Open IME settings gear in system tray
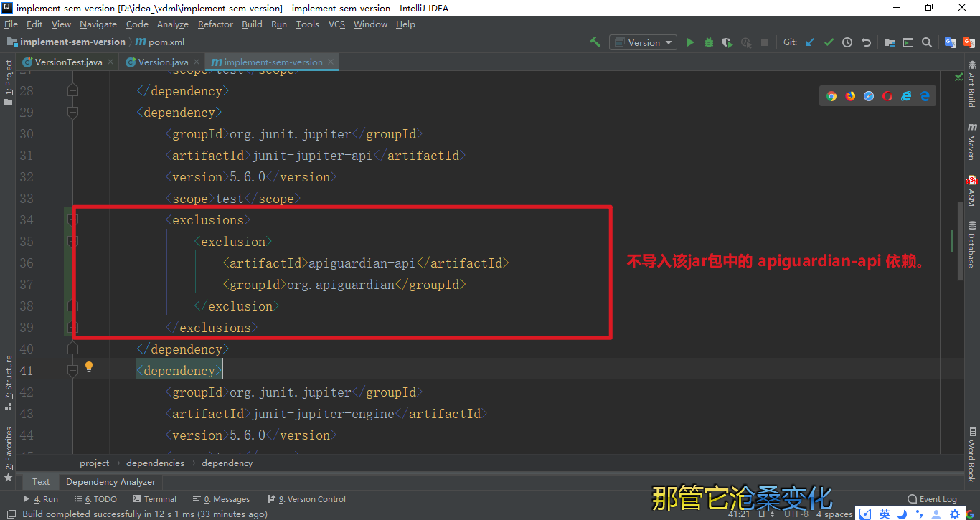Image resolution: width=980 pixels, height=520 pixels. coord(955,514)
